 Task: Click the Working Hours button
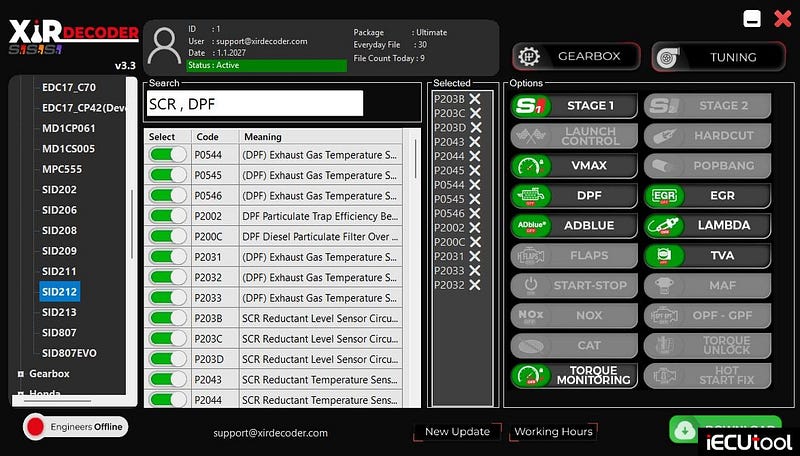[553, 432]
